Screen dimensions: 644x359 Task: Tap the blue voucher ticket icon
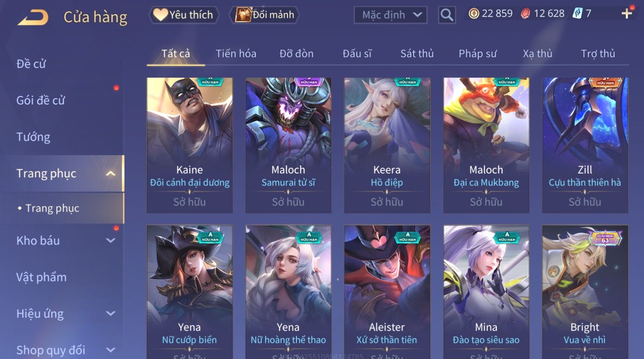(577, 14)
